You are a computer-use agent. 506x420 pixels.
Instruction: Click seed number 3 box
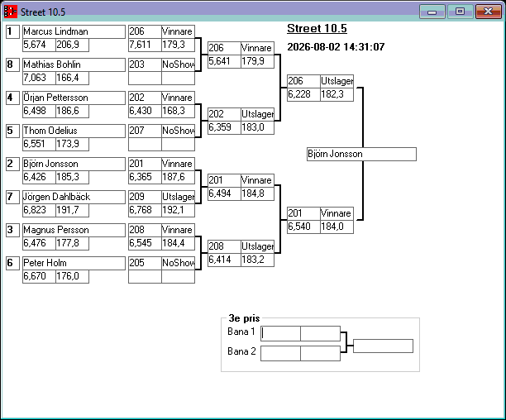click(12, 230)
